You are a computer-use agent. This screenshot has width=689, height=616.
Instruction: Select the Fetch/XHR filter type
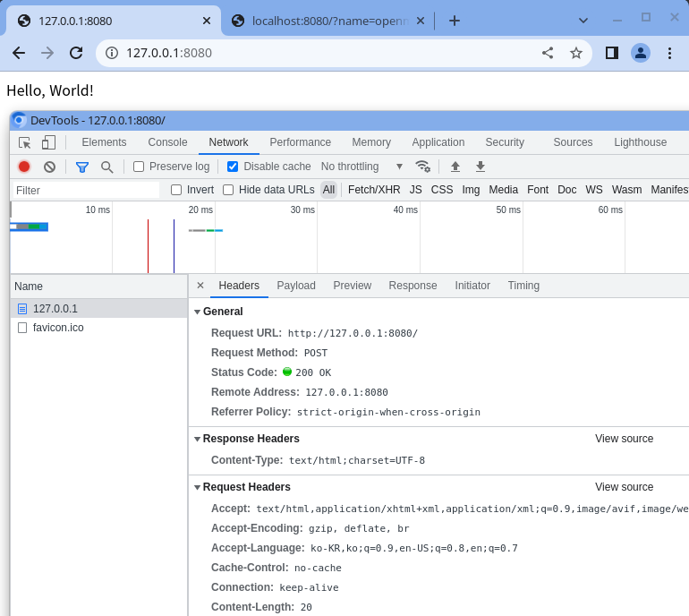(374, 190)
